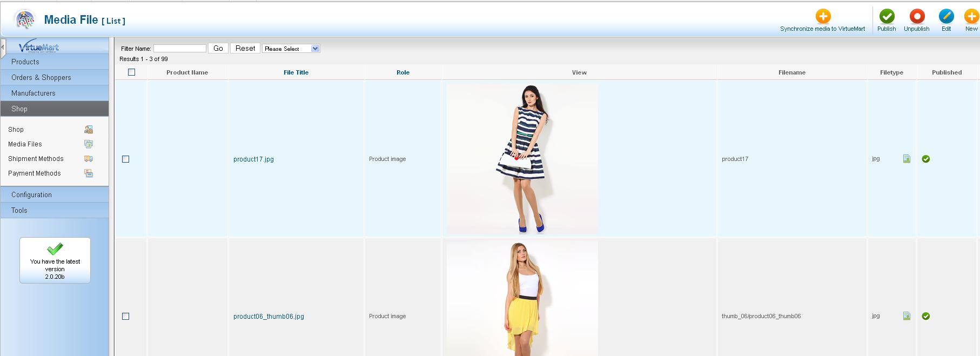This screenshot has width=980, height=356.
Task: Open the product17.jpg file title link
Action: click(253, 159)
